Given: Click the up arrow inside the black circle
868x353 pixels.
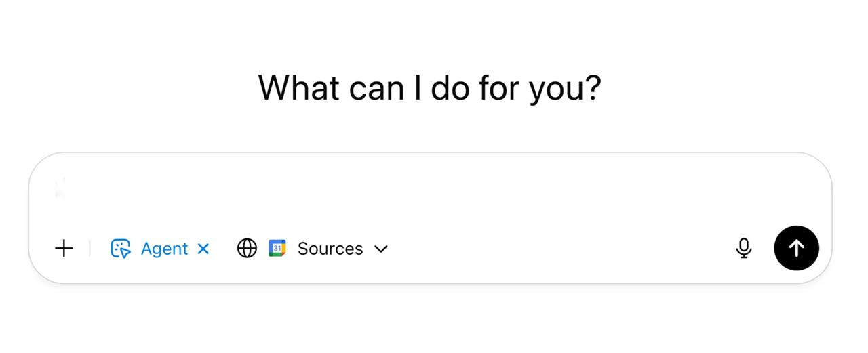Looking at the screenshot, I should pos(796,248).
